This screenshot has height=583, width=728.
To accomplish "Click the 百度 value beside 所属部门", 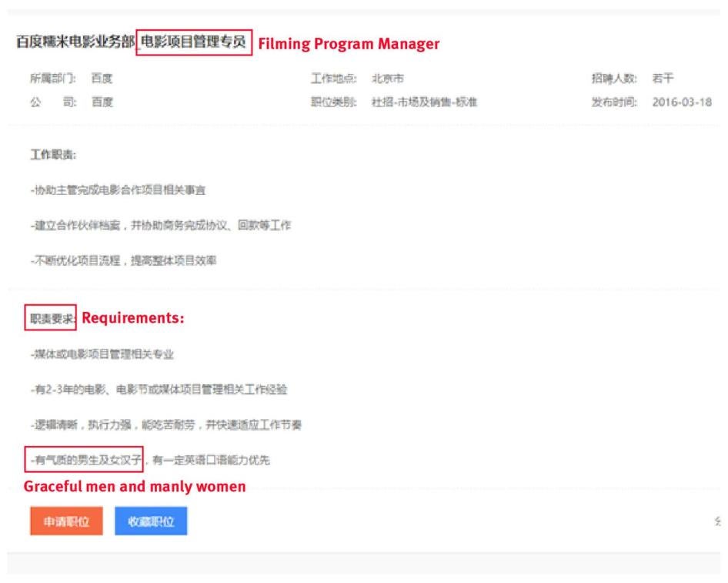I will (x=102, y=79).
